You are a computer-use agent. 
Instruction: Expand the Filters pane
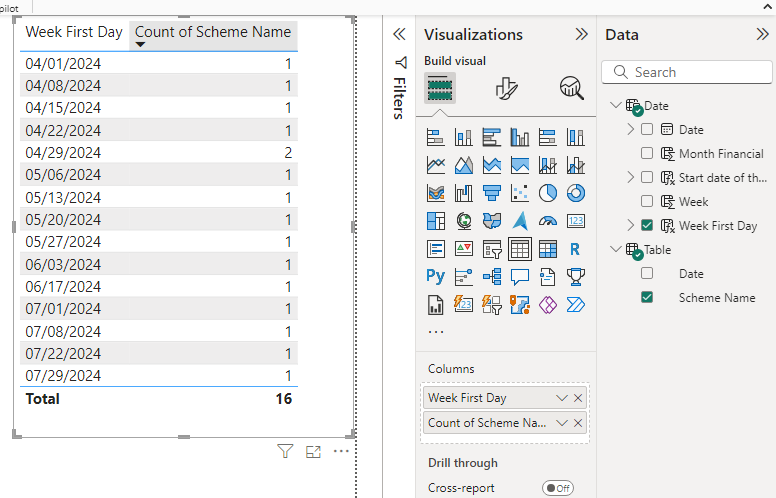pyautogui.click(x=399, y=34)
